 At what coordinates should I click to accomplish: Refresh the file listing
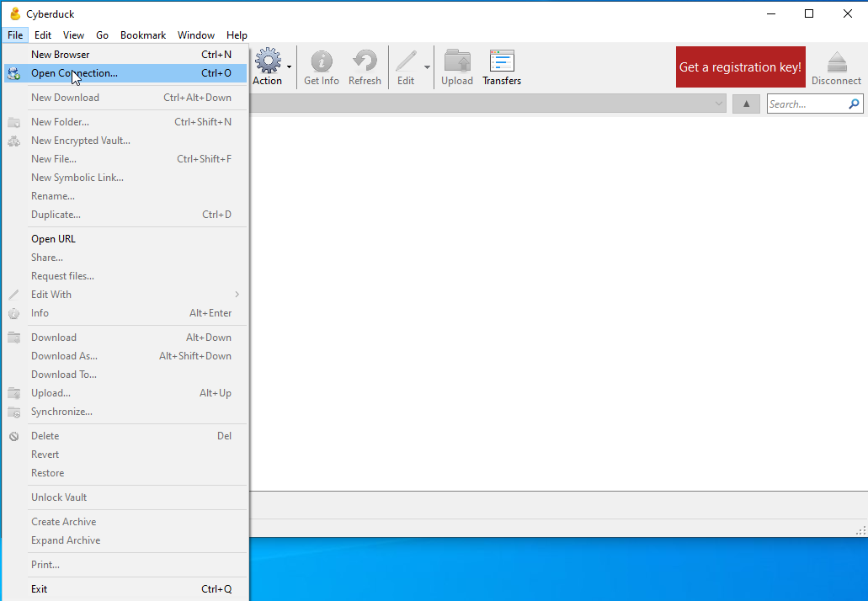pyautogui.click(x=365, y=61)
